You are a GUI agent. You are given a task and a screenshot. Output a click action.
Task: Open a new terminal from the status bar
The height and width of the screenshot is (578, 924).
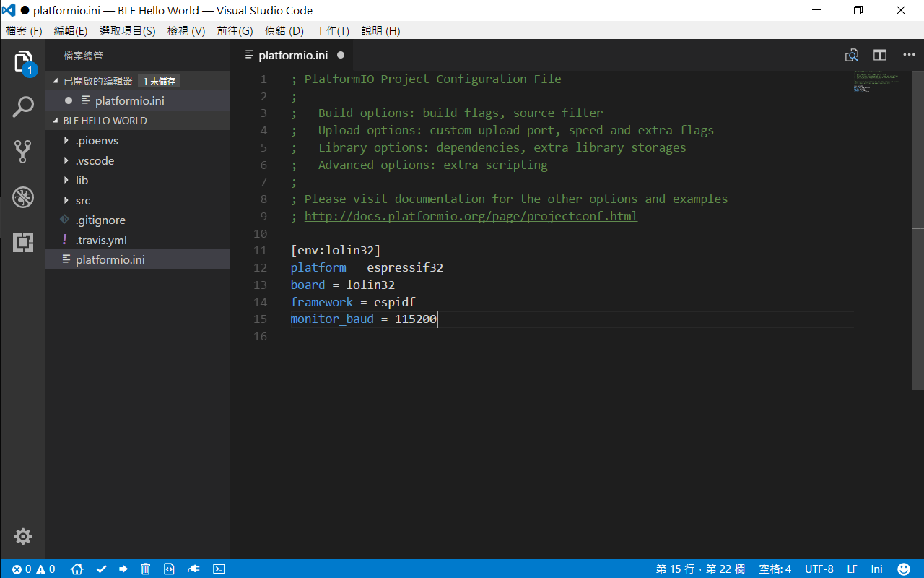(219, 569)
